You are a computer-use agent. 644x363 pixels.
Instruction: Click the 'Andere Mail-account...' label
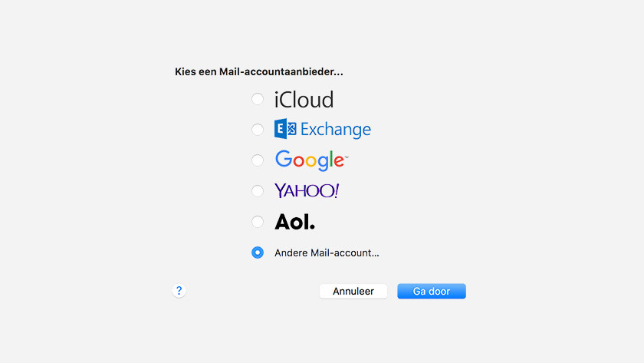[327, 252]
